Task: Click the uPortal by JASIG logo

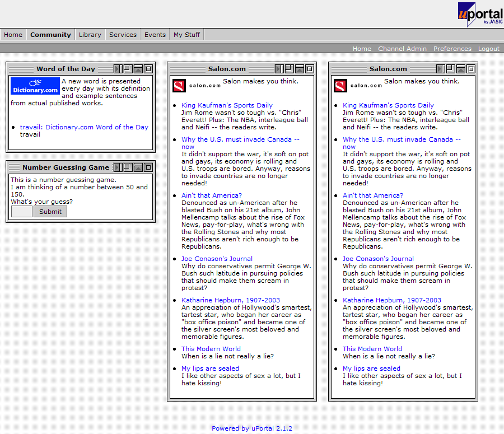Action: [480, 14]
